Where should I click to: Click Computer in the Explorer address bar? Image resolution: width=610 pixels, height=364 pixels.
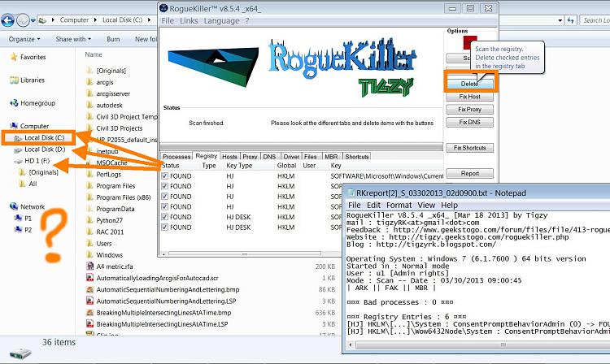[x=74, y=19]
